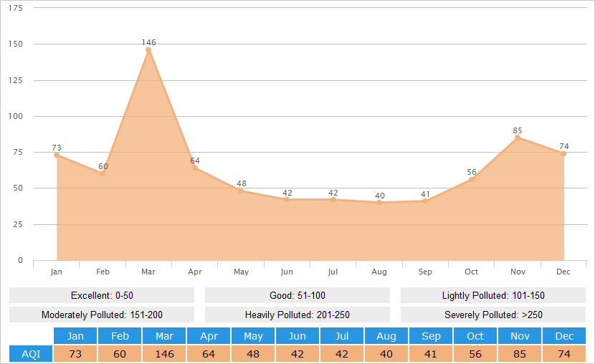The width and height of the screenshot is (595, 364).
Task: Click the blue 'Apr' table header cell
Action: pyautogui.click(x=209, y=336)
